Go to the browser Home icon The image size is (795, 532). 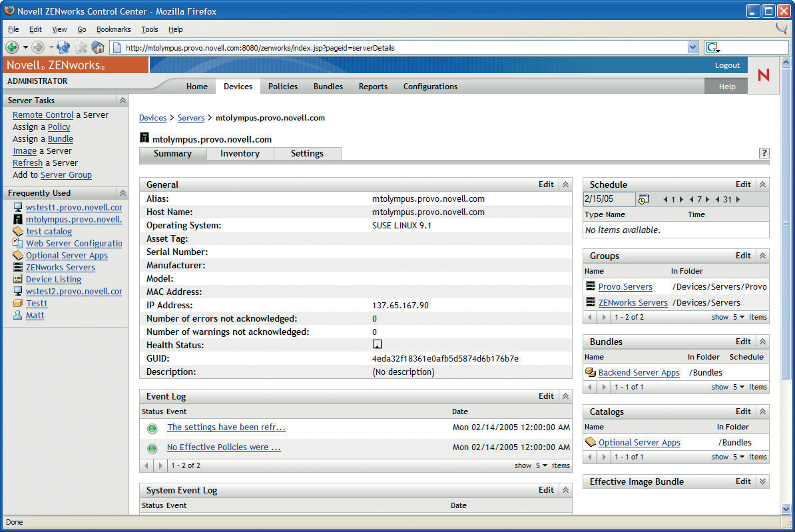pyautogui.click(x=98, y=48)
